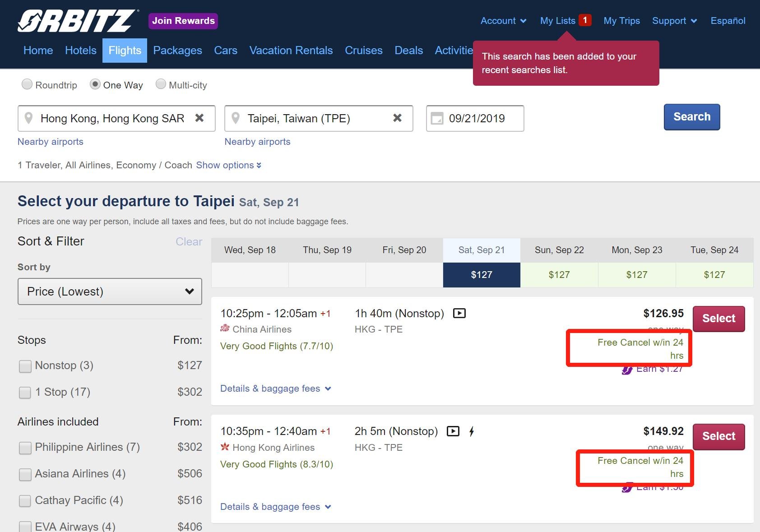Open the Sort by Price (Lowest) dropdown
The width and height of the screenshot is (760, 532).
pos(110,291)
